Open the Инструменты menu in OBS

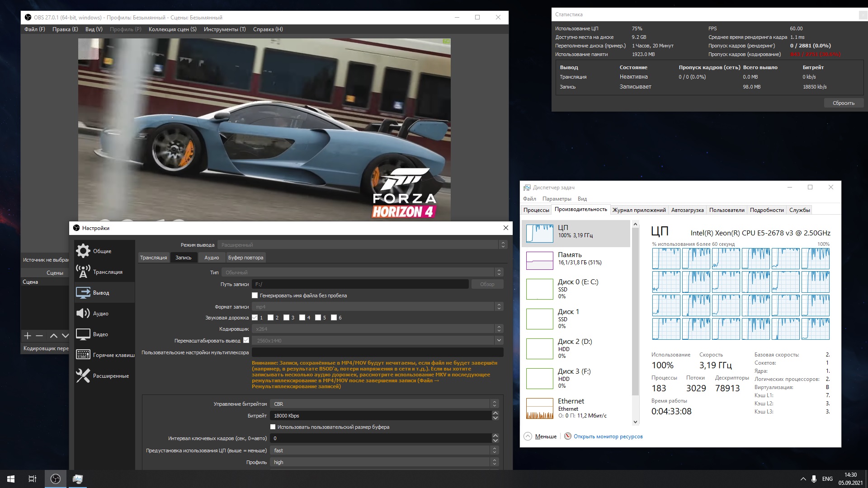pyautogui.click(x=225, y=29)
